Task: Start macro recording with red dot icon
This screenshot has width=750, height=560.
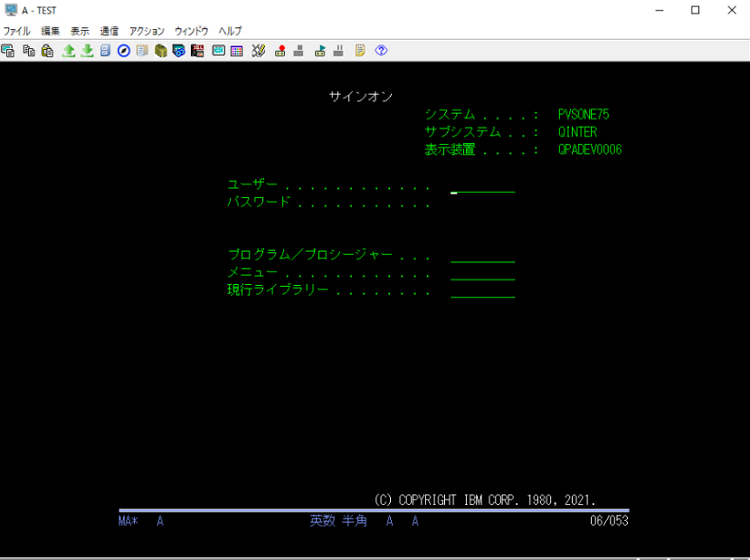Action: [x=280, y=51]
